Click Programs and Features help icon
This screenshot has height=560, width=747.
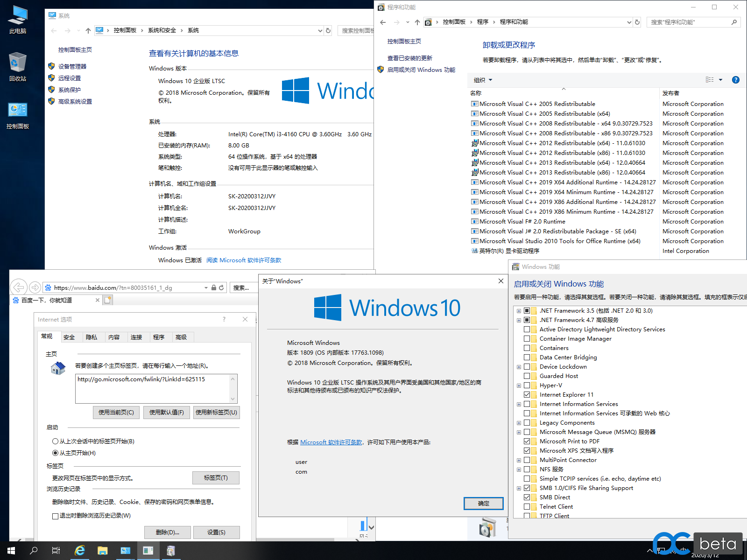tap(736, 80)
